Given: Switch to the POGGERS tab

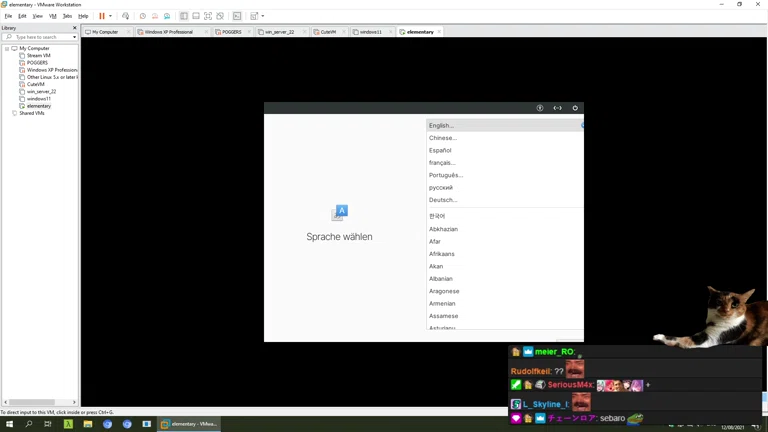Looking at the screenshot, I should click(231, 32).
